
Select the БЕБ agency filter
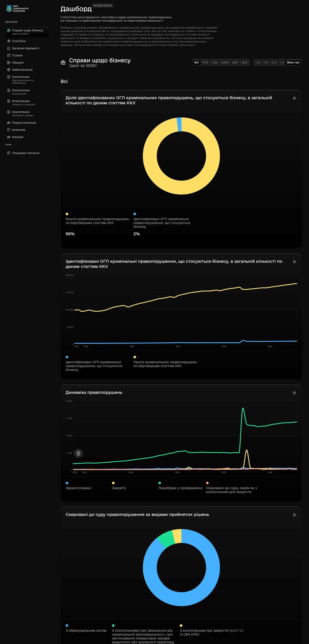pyautogui.click(x=244, y=62)
